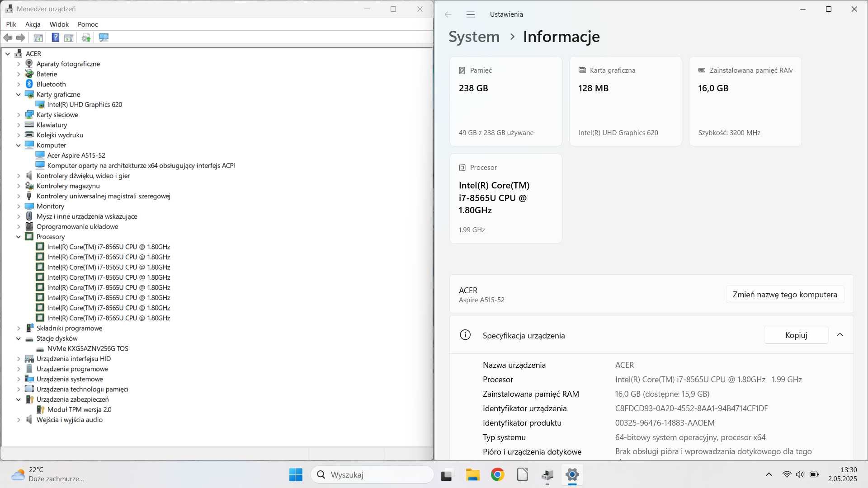Image resolution: width=868 pixels, height=488 pixels.
Task: Select Acer Aspire A515-52 in tree
Action: coord(76,155)
